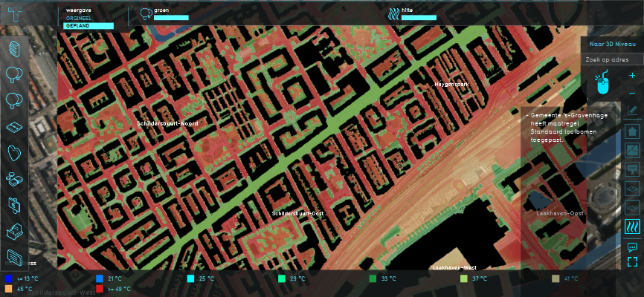Open the heart icon panel in left sidebar
644x297 pixels.
[x=14, y=152]
